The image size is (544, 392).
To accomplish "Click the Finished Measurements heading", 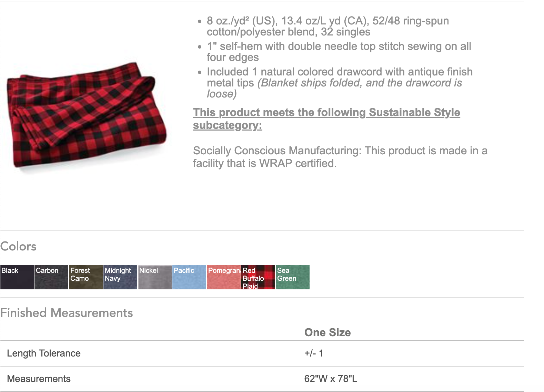I will (x=67, y=313).
